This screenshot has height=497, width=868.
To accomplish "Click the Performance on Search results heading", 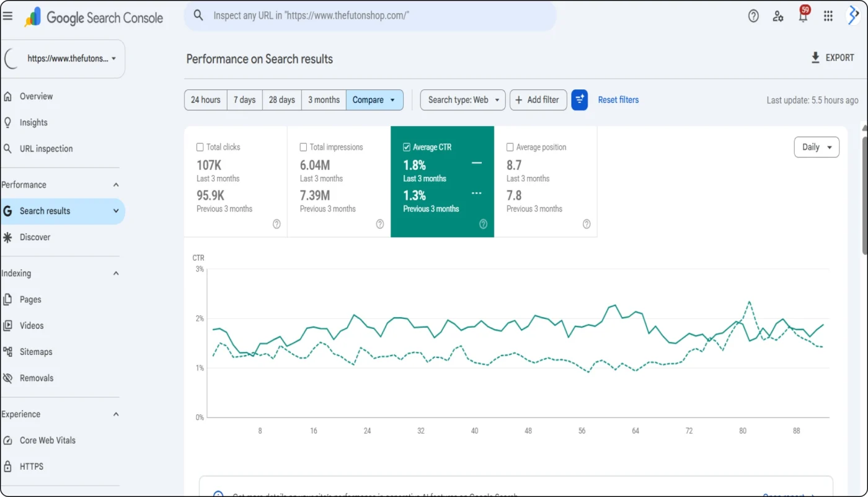I will [x=259, y=59].
